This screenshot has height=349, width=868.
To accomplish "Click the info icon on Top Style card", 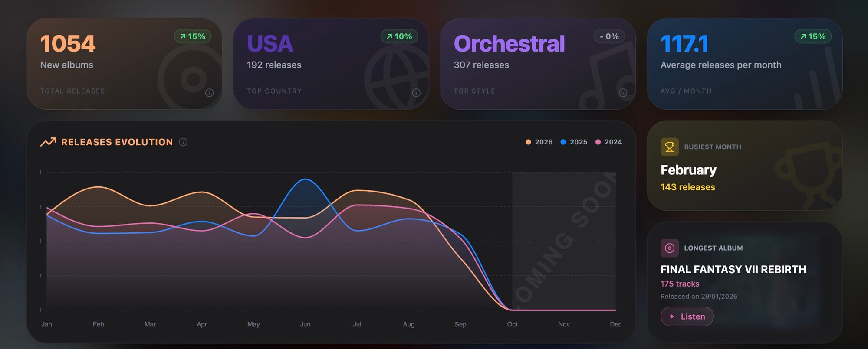I will [623, 92].
